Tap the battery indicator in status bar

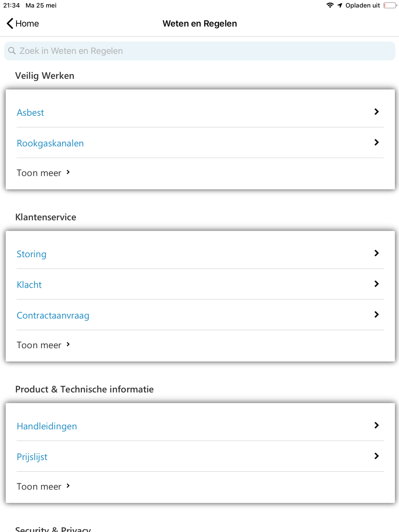tap(390, 5)
